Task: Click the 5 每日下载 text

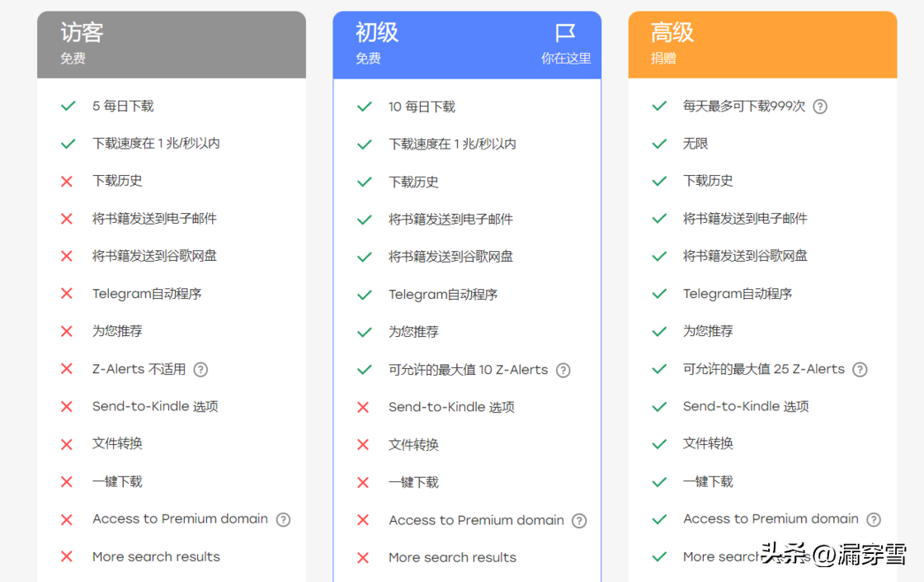Action: point(123,106)
